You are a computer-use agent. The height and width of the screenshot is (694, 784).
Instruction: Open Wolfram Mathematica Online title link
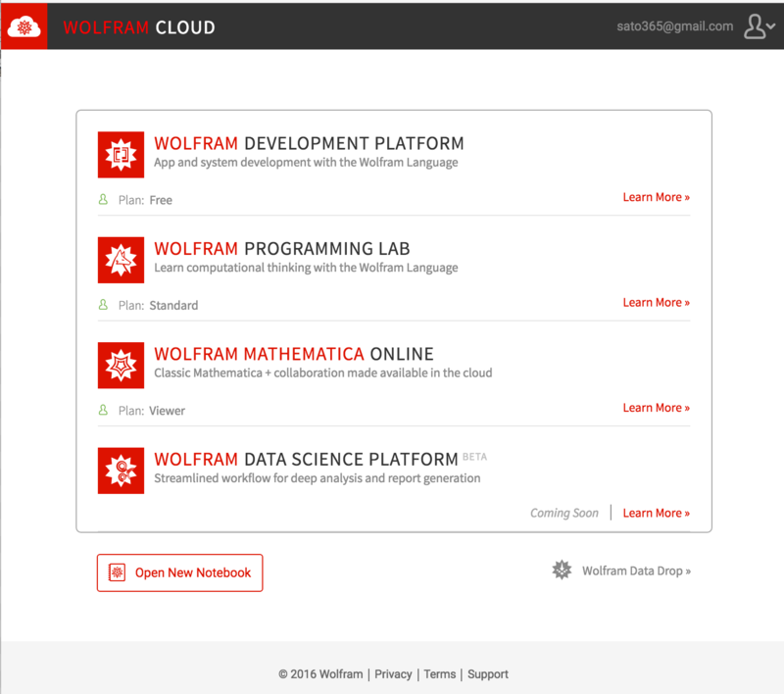coord(293,354)
